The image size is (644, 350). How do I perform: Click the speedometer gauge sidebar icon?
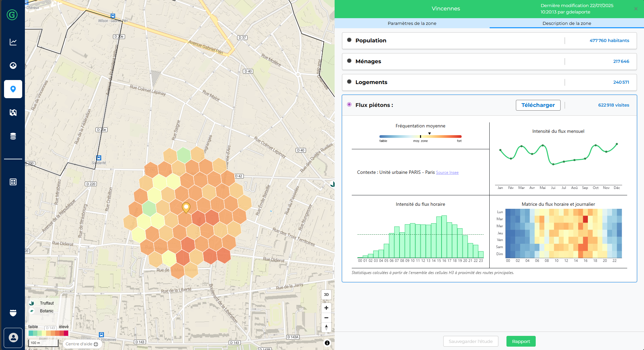13,66
